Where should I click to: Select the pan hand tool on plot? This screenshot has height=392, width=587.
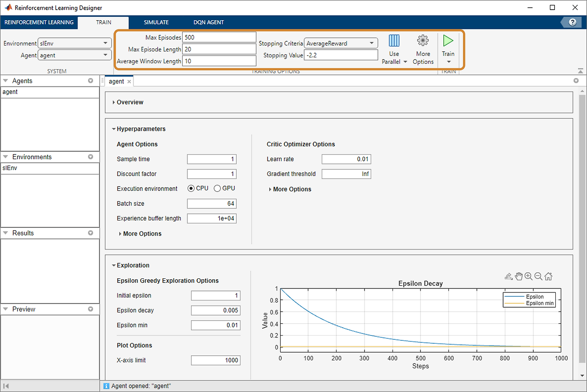(x=519, y=276)
